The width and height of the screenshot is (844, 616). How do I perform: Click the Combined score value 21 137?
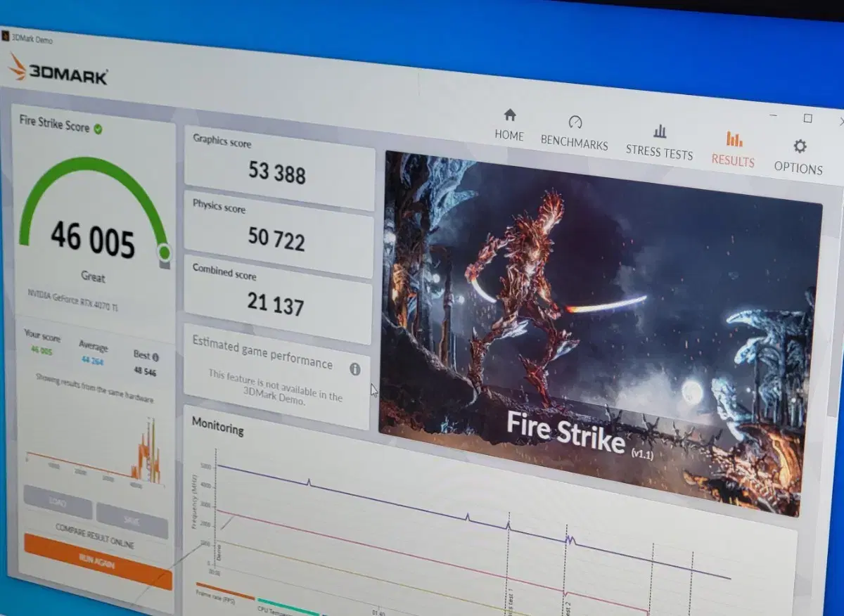275,304
